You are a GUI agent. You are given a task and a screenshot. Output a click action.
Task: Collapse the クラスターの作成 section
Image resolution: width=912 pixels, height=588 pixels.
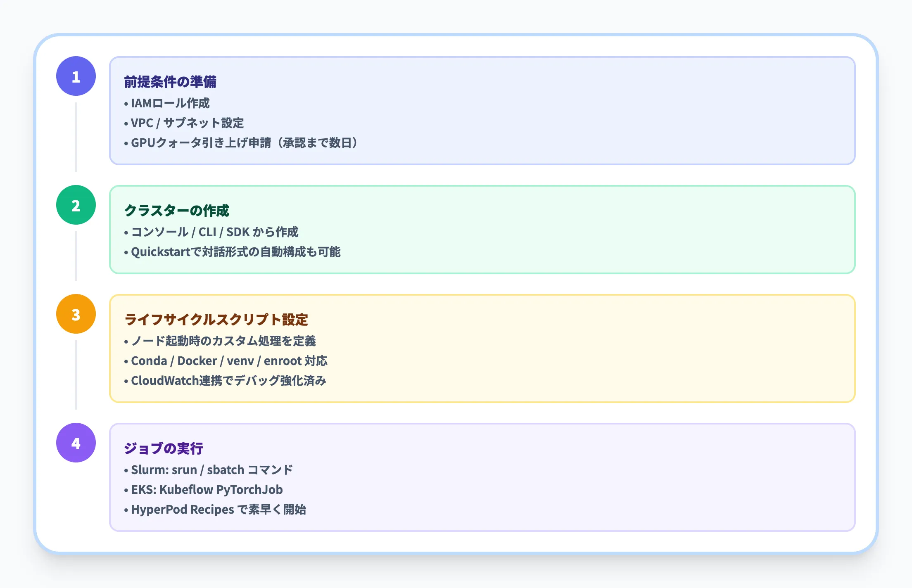(178, 211)
